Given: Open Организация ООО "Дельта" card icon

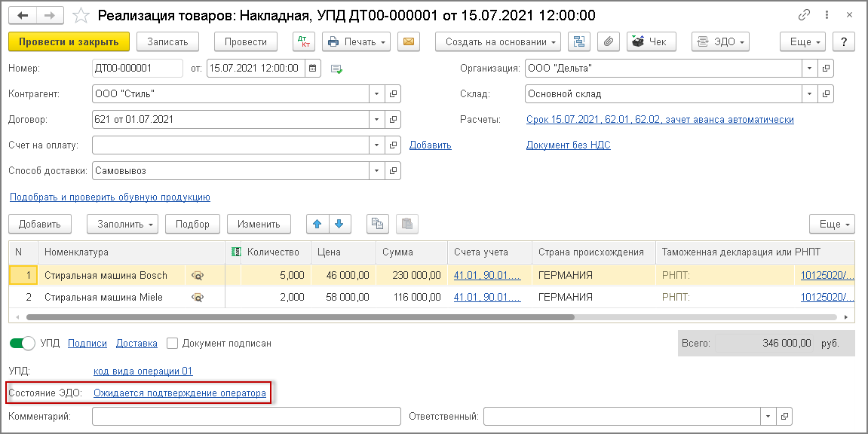Looking at the screenshot, I should [826, 69].
